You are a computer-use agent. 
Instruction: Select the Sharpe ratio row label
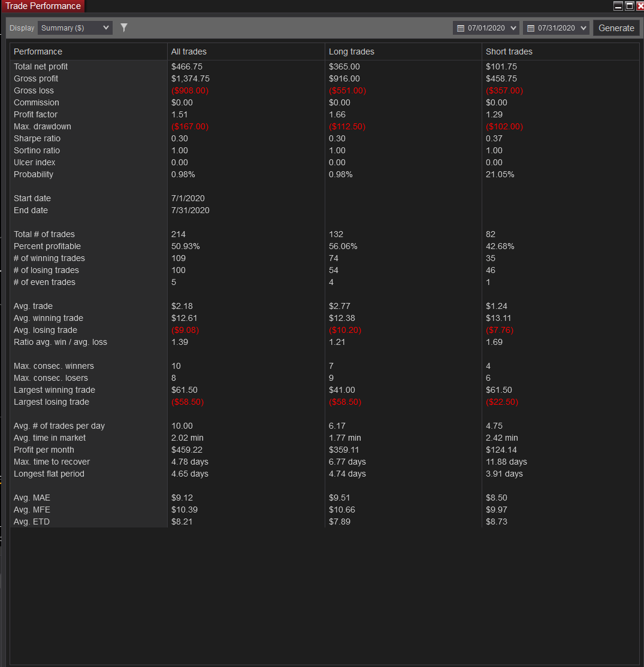pyautogui.click(x=37, y=138)
